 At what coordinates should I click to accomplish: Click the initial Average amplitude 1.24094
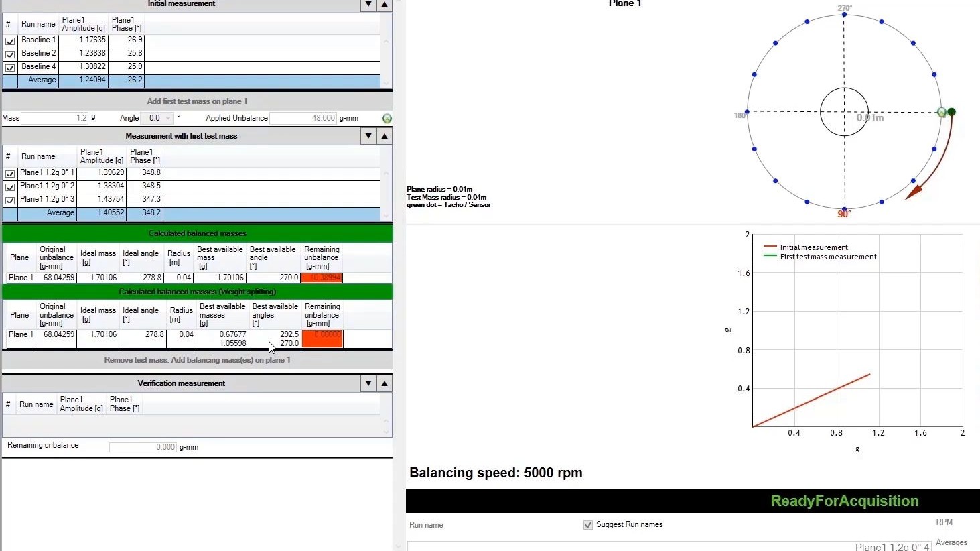[x=92, y=80]
